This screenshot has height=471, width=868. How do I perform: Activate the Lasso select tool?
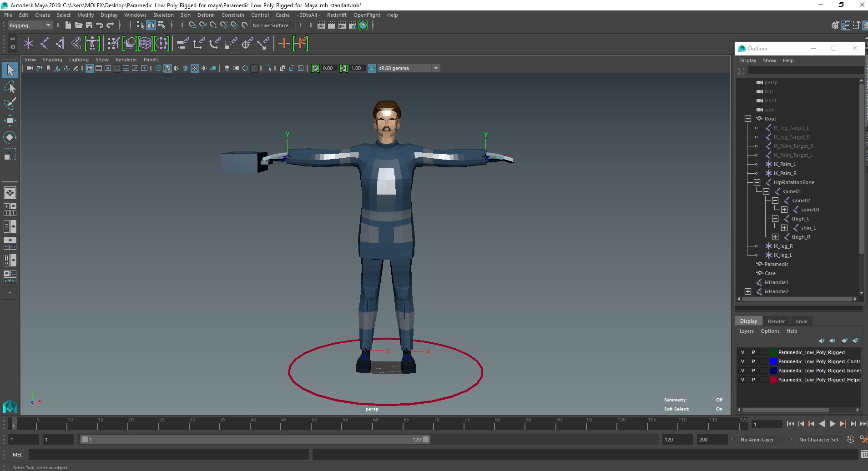(x=10, y=87)
